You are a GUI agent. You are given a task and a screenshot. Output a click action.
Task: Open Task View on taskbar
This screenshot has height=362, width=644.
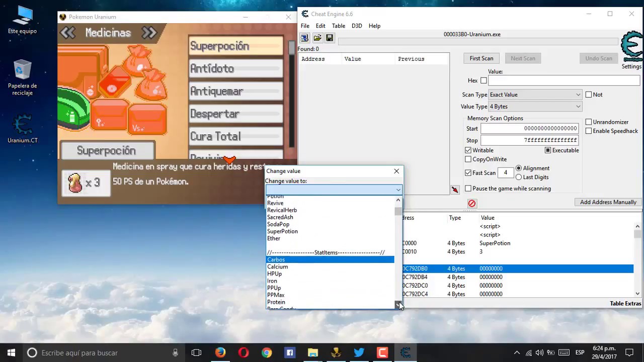[196, 352]
